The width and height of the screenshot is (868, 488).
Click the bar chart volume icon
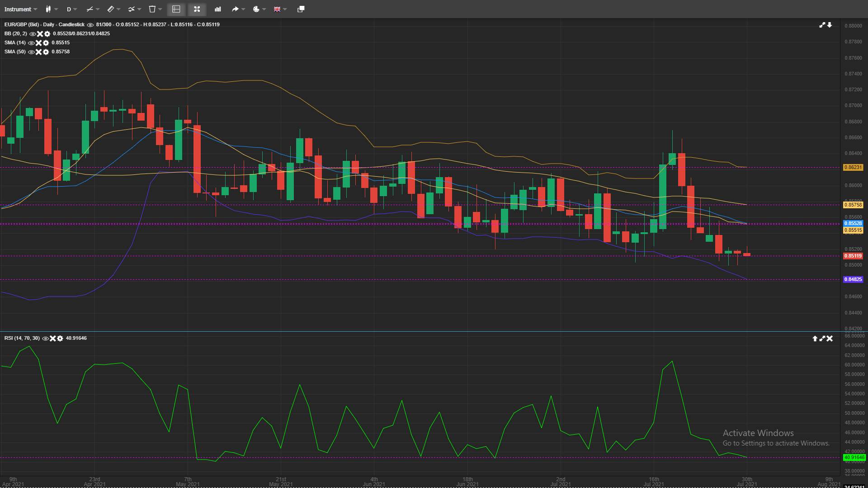[x=218, y=9]
